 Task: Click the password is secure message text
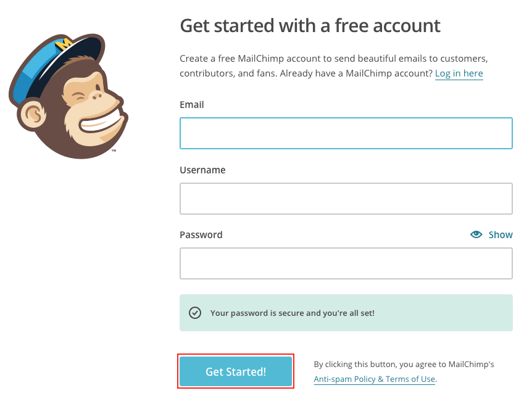click(x=292, y=313)
